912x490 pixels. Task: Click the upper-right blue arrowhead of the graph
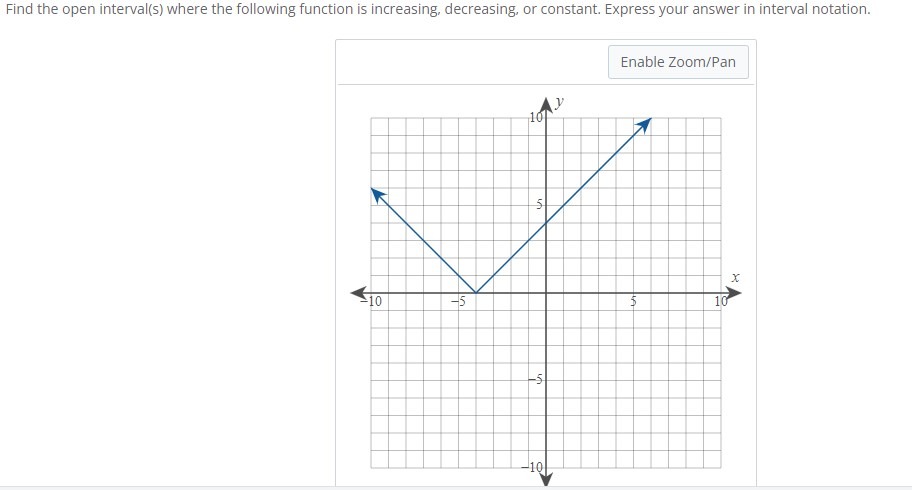pos(643,126)
